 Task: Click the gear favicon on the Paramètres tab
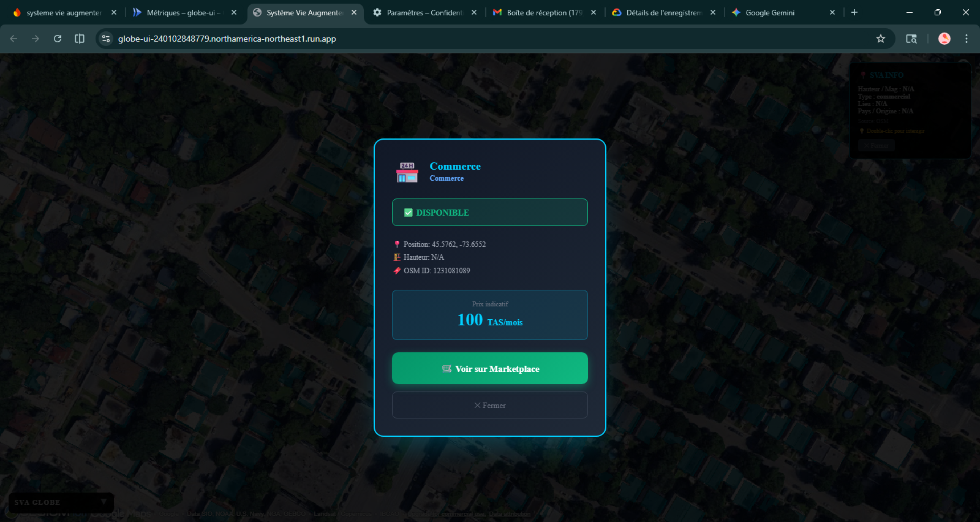click(x=377, y=12)
